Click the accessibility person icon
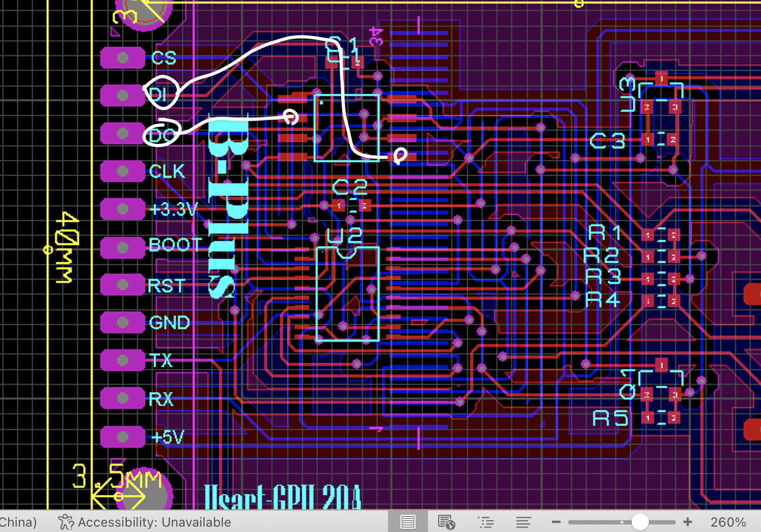Screen dimensions: 761x532 [x=66, y=522]
